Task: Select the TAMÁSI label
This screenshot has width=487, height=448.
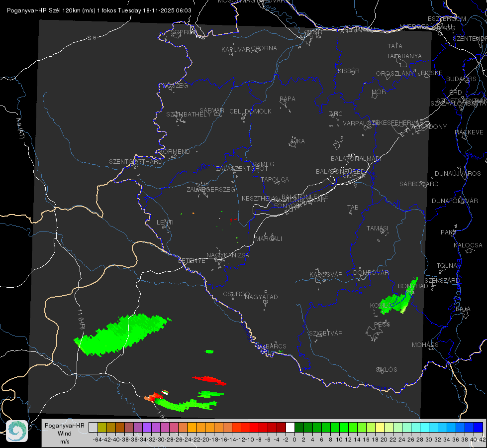Action: [378, 228]
